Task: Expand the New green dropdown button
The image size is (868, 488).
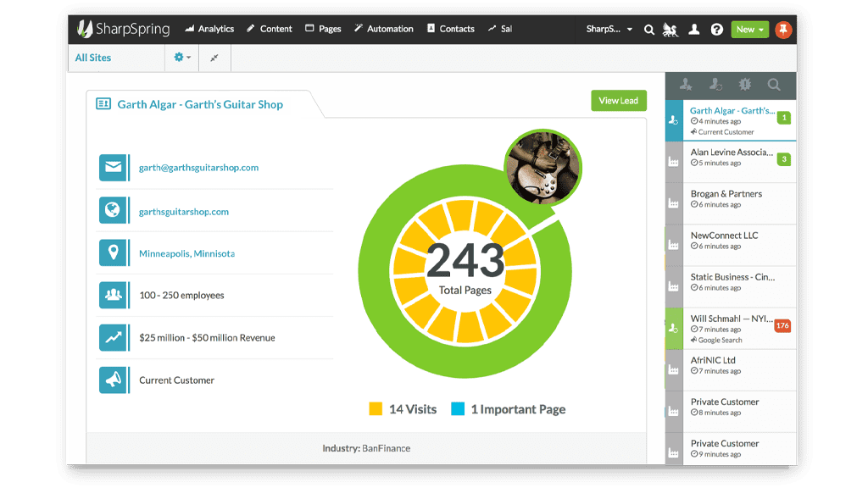Action: coord(749,30)
